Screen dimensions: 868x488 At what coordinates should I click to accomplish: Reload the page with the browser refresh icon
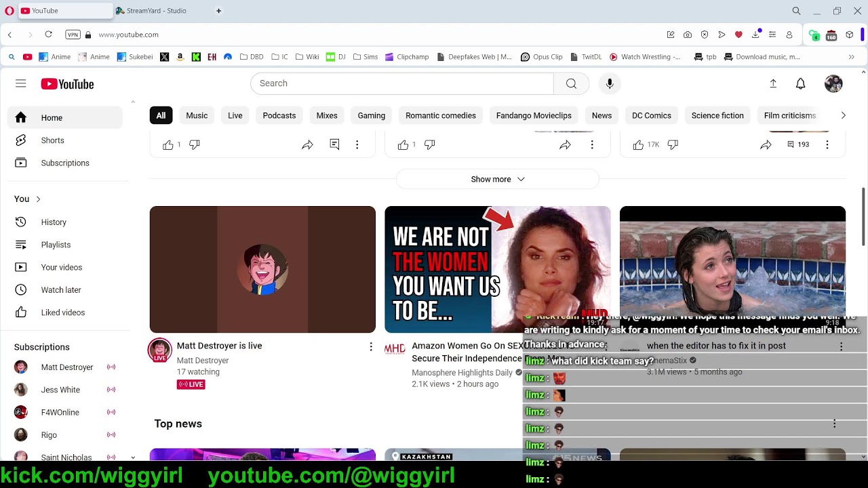pos(48,35)
